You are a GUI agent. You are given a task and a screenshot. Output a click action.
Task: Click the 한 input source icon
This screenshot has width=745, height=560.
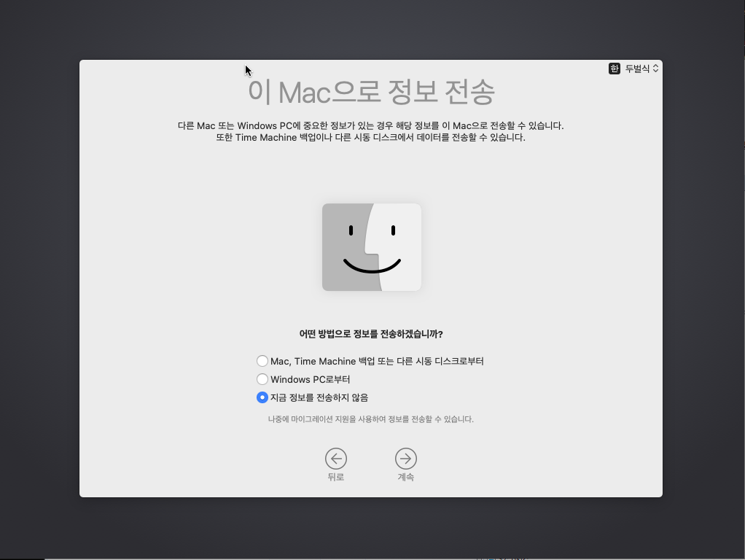click(x=615, y=69)
